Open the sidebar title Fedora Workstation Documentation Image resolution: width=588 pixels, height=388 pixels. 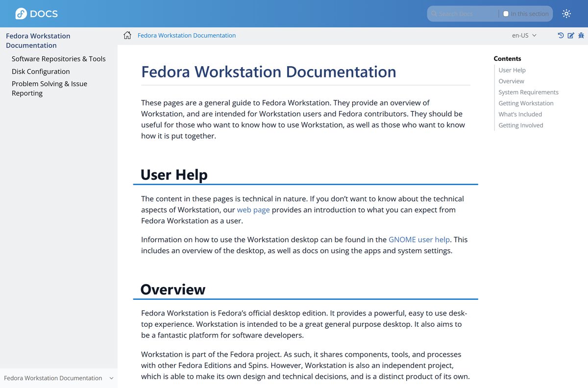point(38,41)
